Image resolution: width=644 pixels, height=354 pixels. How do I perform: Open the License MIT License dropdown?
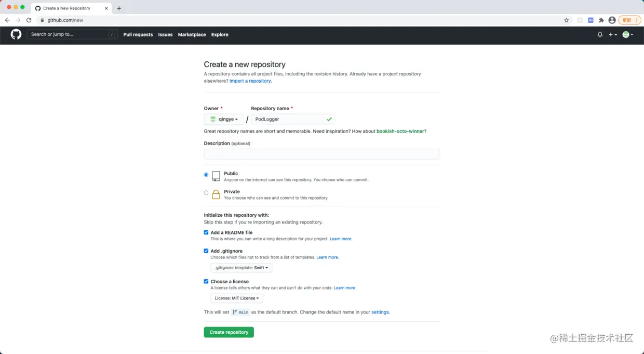pos(237,298)
